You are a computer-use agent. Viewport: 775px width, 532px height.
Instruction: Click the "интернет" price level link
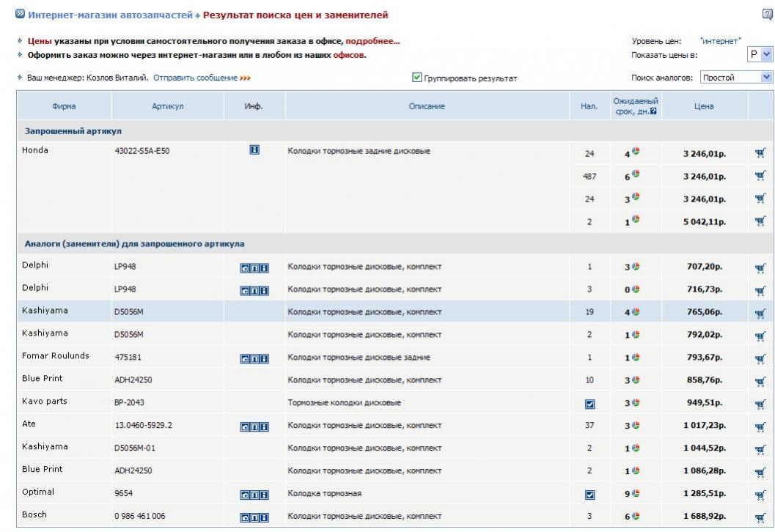[x=721, y=41]
